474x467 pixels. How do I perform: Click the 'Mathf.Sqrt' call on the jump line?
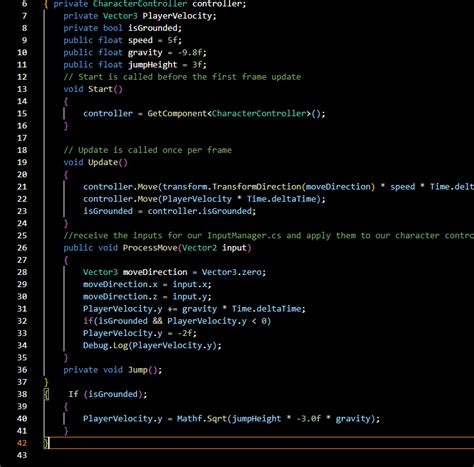click(201, 419)
